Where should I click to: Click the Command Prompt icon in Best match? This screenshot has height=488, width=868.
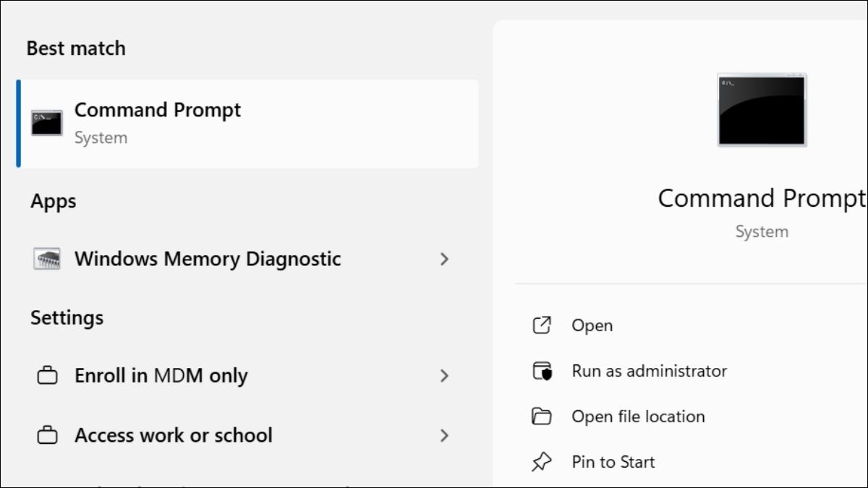click(45, 123)
